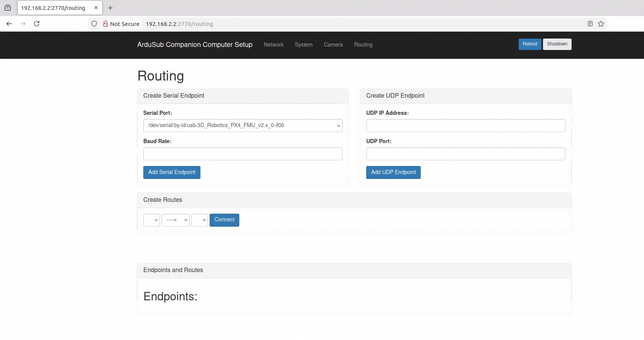This screenshot has width=644, height=340.
Task: Toggle reader view icon
Action: coord(590,24)
